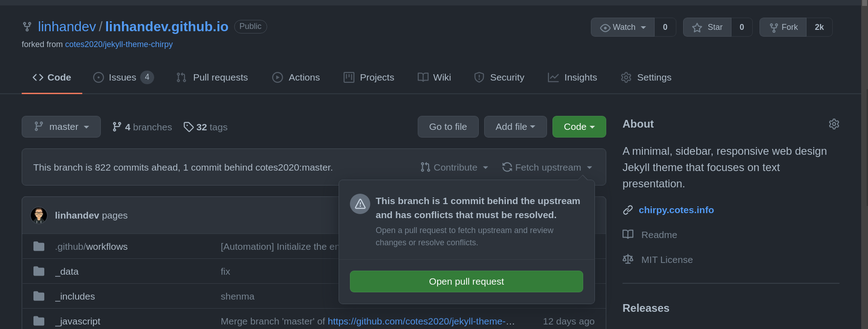
Task: Click the warning triangle icon in the popup
Action: pos(360,204)
